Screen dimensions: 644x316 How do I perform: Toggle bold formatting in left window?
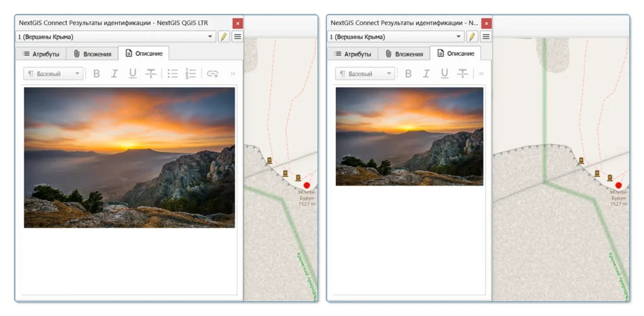(96, 74)
